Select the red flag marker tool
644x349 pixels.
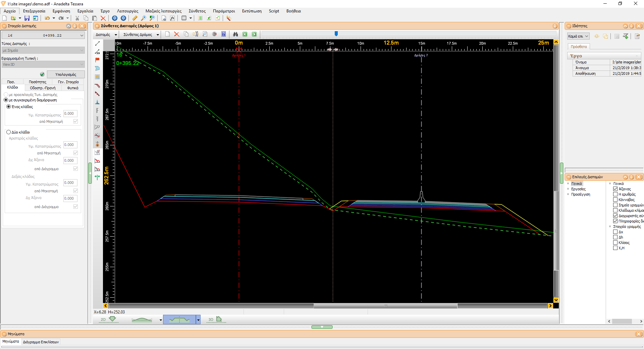[x=97, y=60]
